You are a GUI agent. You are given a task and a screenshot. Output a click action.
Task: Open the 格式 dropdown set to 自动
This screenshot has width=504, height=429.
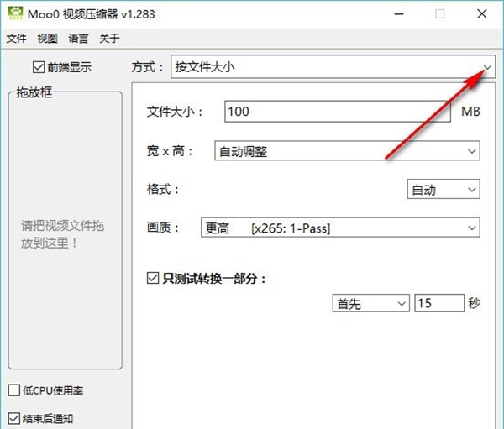point(444,189)
